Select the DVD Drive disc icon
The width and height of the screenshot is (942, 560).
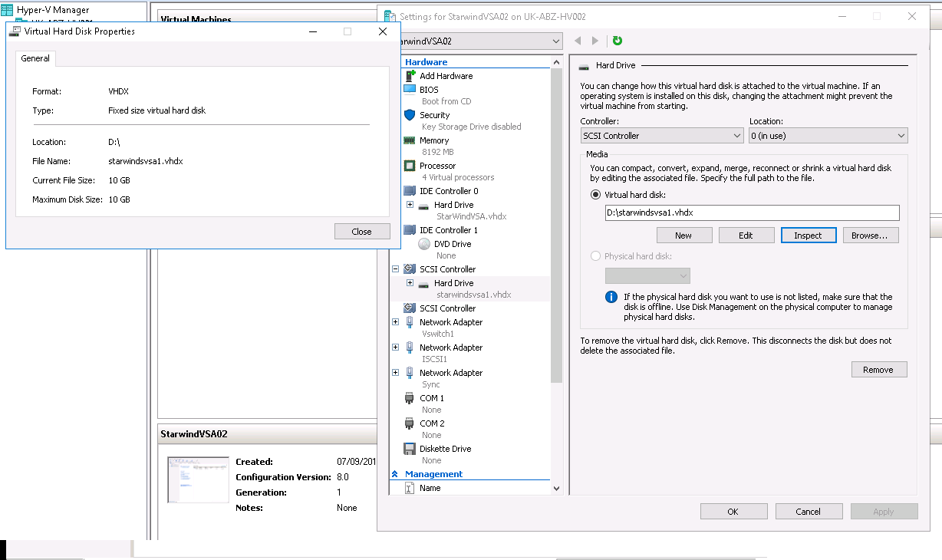tap(424, 244)
